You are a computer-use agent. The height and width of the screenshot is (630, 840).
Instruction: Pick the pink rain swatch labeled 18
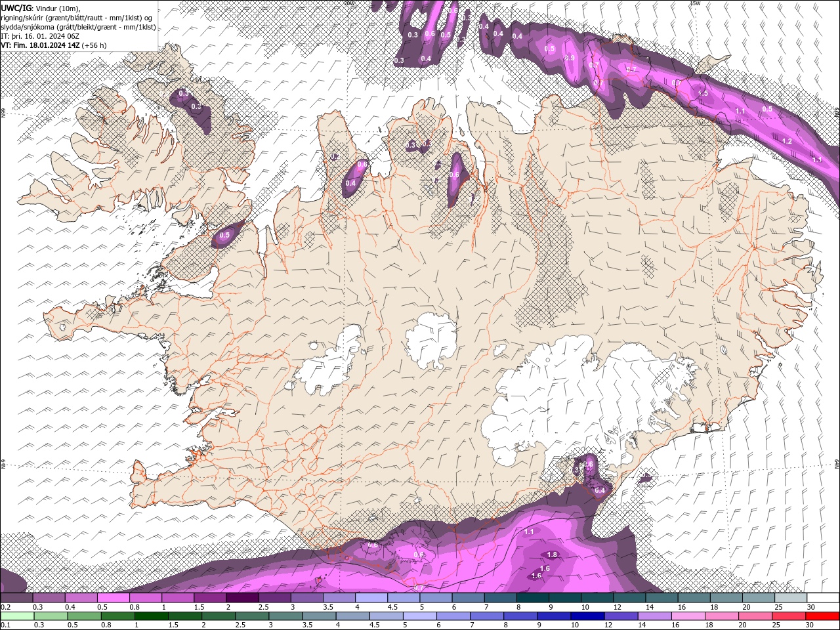point(721,616)
